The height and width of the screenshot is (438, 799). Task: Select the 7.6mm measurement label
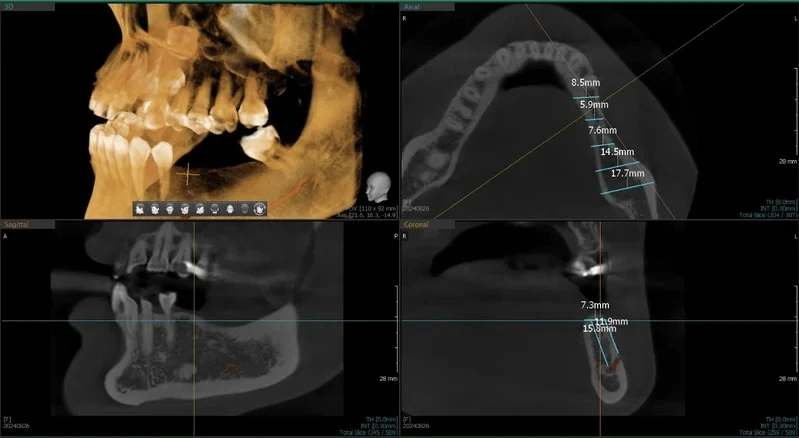click(x=602, y=130)
